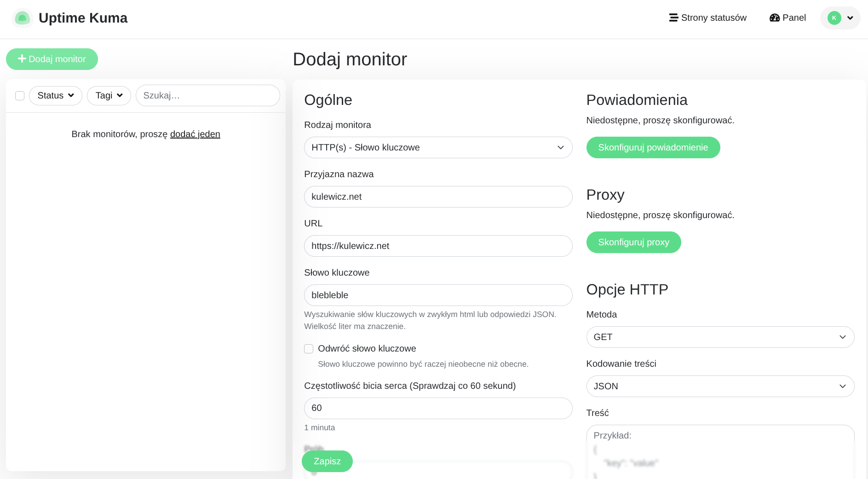The width and height of the screenshot is (868, 479).
Task: Click the Uptime Kuma logo icon
Action: point(22,18)
